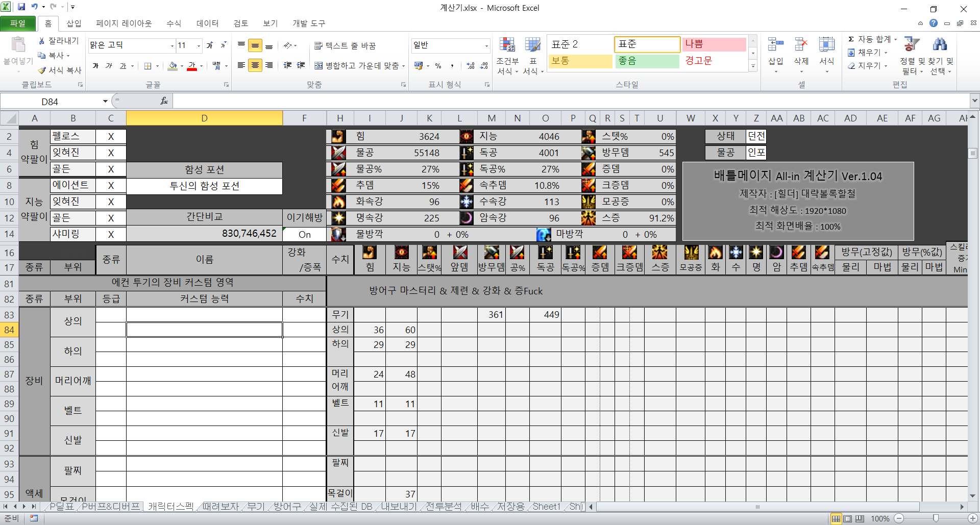Open the Name Box dropdown arrow
This screenshot has height=525, width=980.
click(x=105, y=102)
